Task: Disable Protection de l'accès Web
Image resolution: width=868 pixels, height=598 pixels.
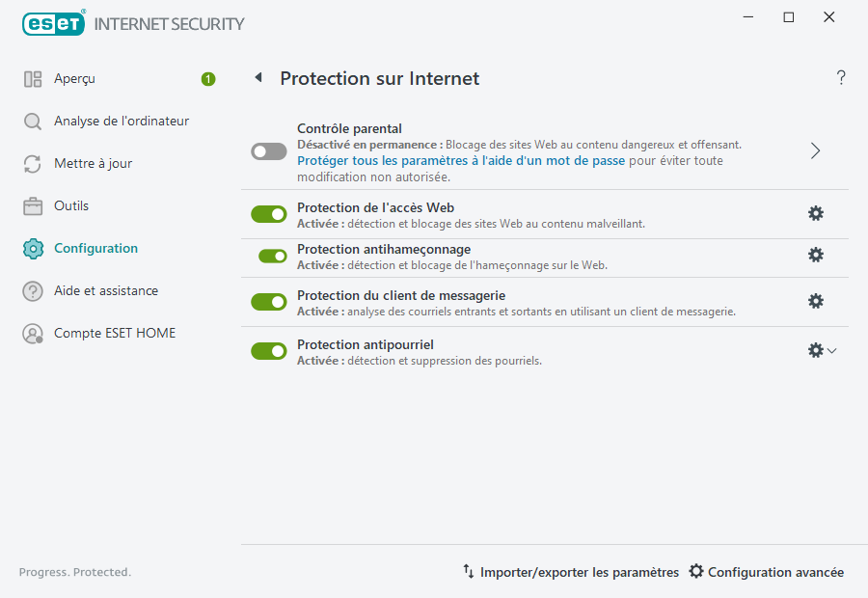Action: [x=268, y=213]
